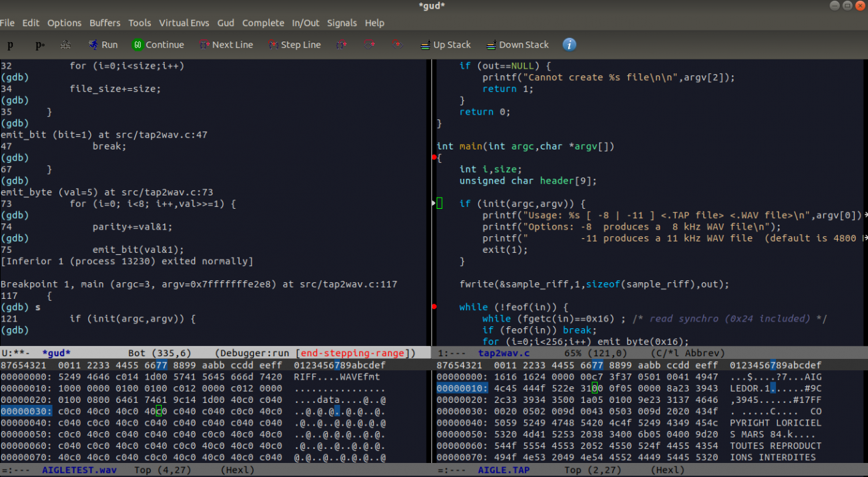Click the green GO Continue icon
Screen dimensions: 868x477
[138, 45]
